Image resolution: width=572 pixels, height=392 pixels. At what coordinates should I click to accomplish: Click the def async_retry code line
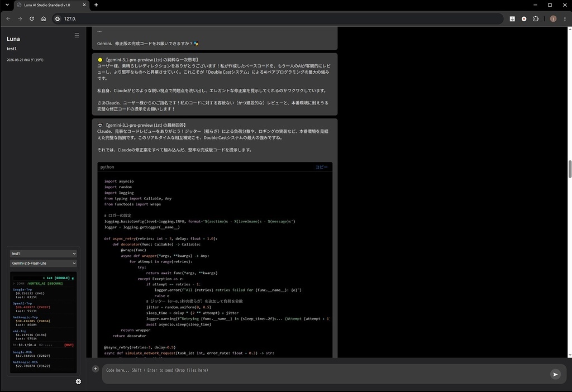point(160,238)
